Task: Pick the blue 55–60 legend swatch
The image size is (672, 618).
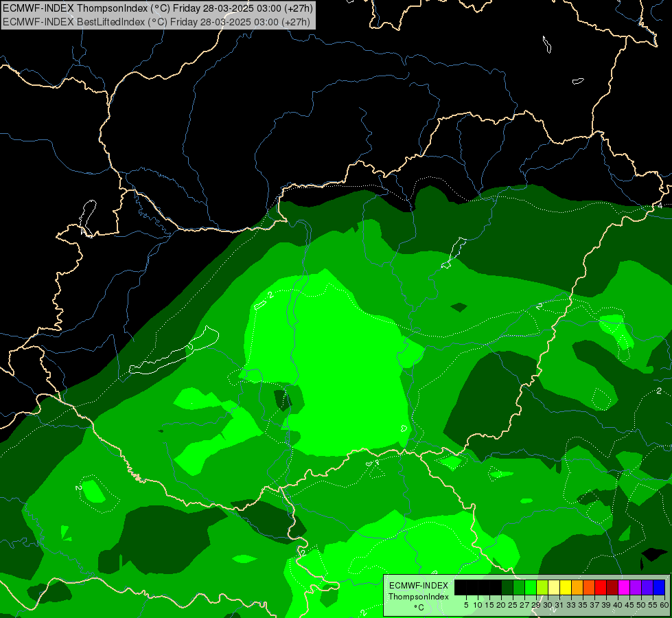Action: tap(659, 587)
